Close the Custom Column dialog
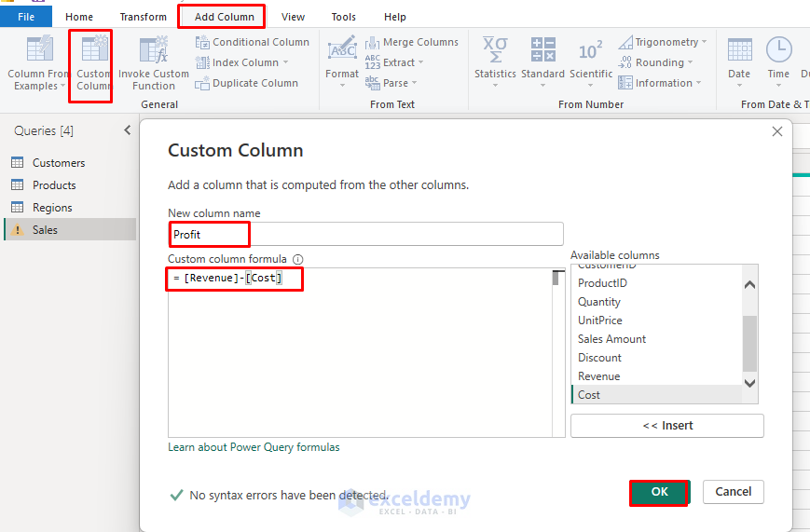 [x=777, y=131]
